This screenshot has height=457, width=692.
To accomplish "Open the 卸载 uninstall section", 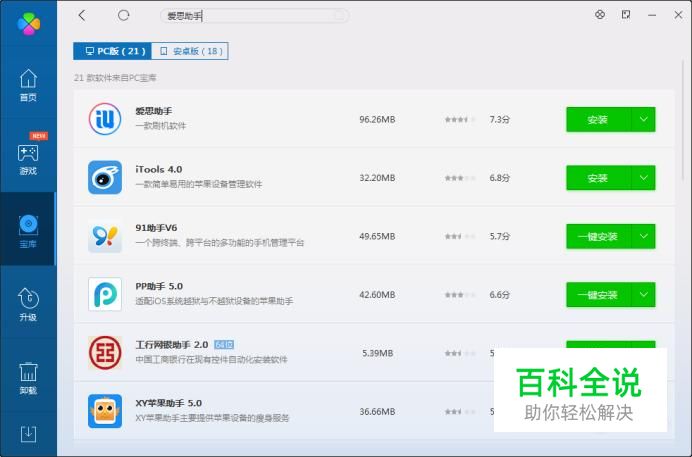I will (x=28, y=378).
